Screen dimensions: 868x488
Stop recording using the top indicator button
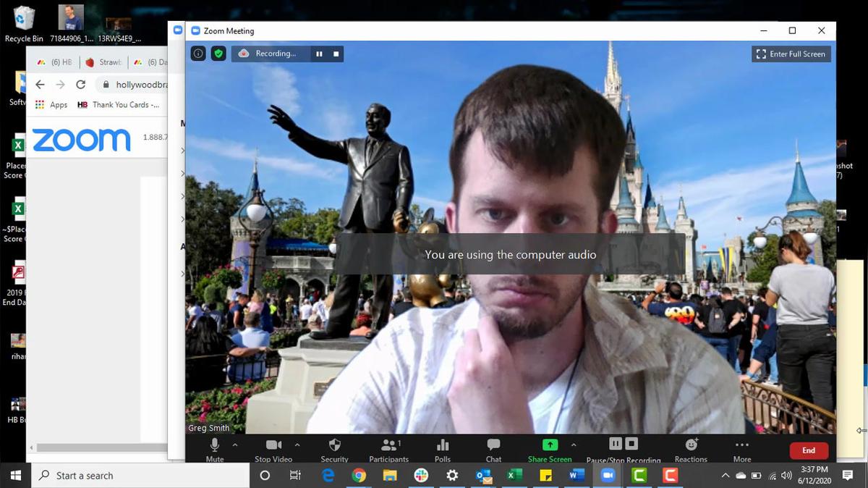tap(336, 54)
